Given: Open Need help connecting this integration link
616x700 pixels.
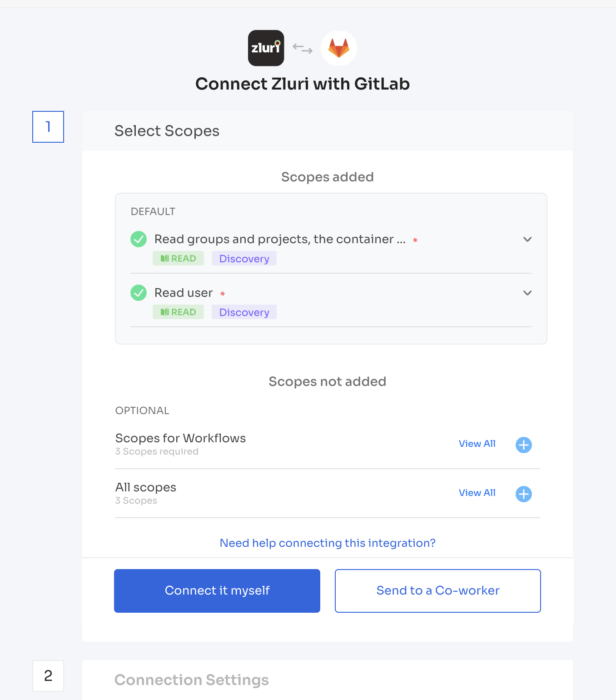Looking at the screenshot, I should click(328, 543).
